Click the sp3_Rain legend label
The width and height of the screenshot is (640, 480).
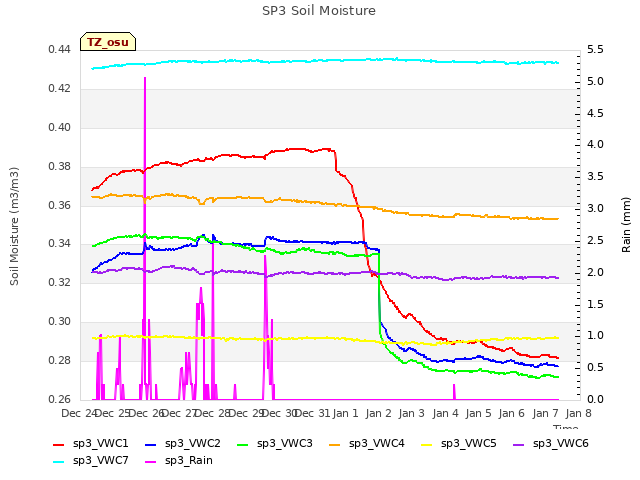pos(189,461)
